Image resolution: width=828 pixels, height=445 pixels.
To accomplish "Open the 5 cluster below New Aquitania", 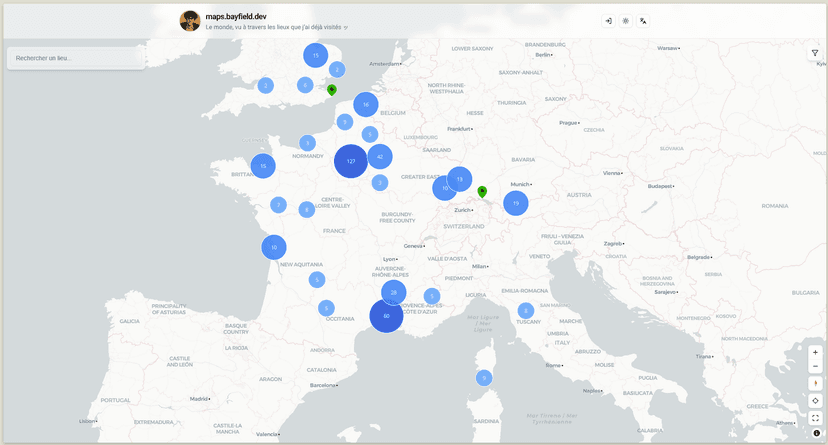I will 317,280.
